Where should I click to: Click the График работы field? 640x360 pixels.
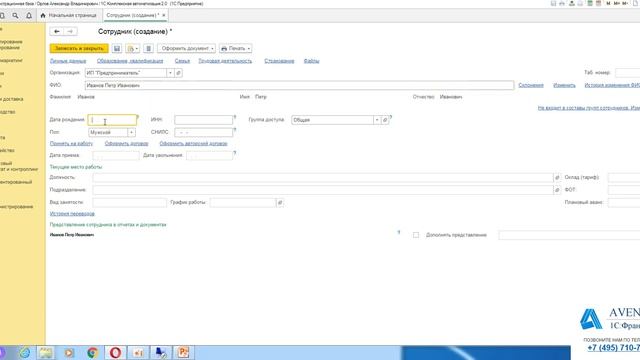pyautogui.click(x=243, y=202)
